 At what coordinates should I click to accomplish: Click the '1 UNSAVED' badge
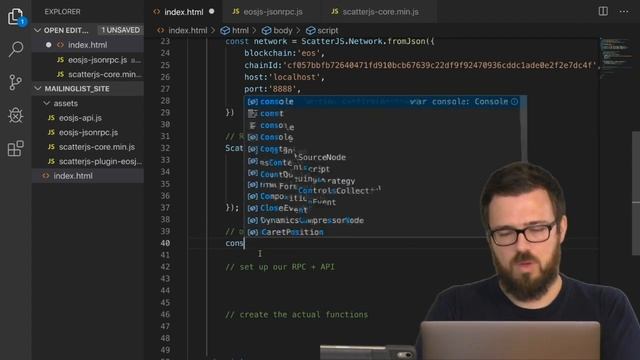tap(120, 30)
